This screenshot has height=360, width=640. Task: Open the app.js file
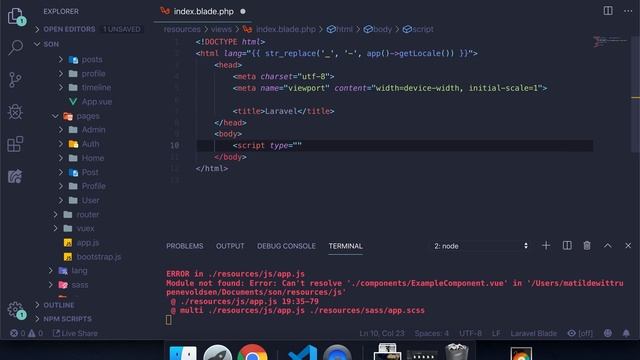(87, 242)
